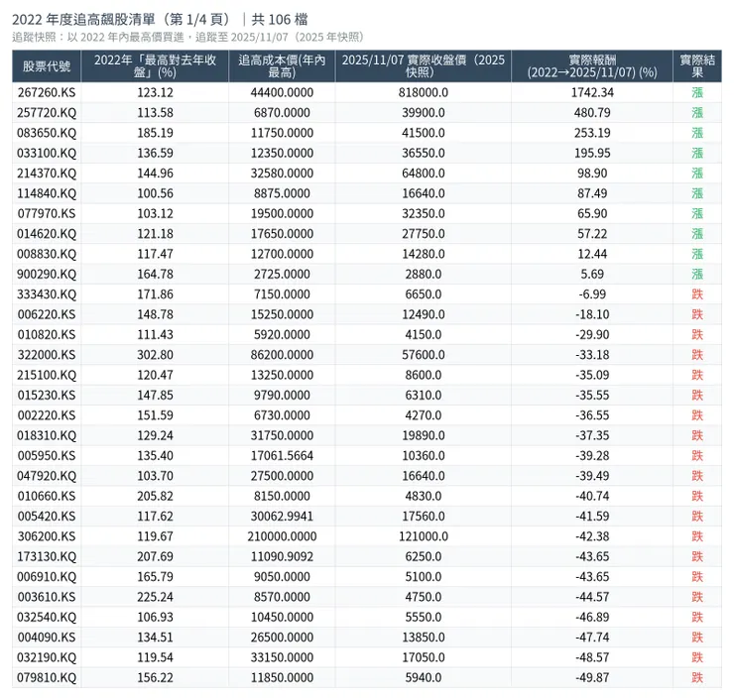Select stock code 006910.KQ
The width and height of the screenshot is (734, 700).
click(47, 576)
